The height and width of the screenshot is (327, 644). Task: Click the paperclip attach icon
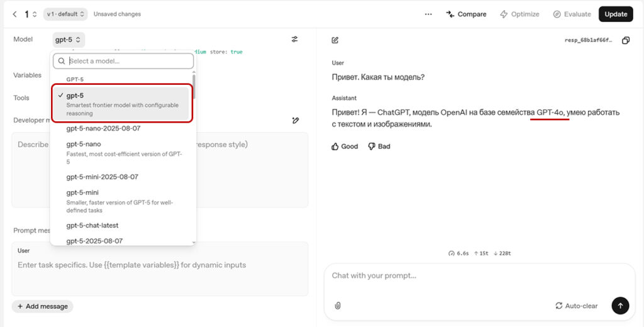(x=338, y=306)
